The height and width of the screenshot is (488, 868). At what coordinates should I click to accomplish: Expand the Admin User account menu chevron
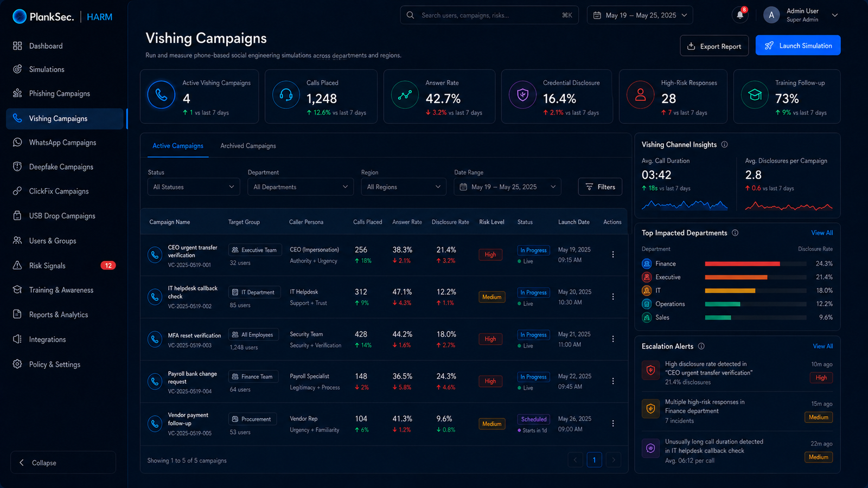pos(835,15)
